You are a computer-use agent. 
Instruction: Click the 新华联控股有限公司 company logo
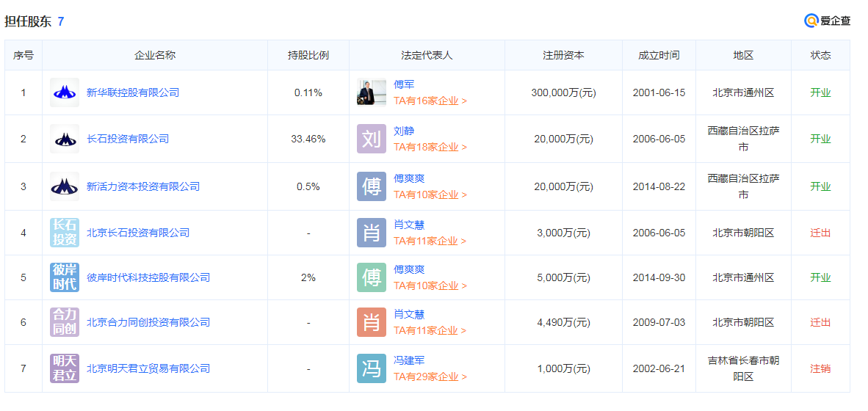[64, 92]
